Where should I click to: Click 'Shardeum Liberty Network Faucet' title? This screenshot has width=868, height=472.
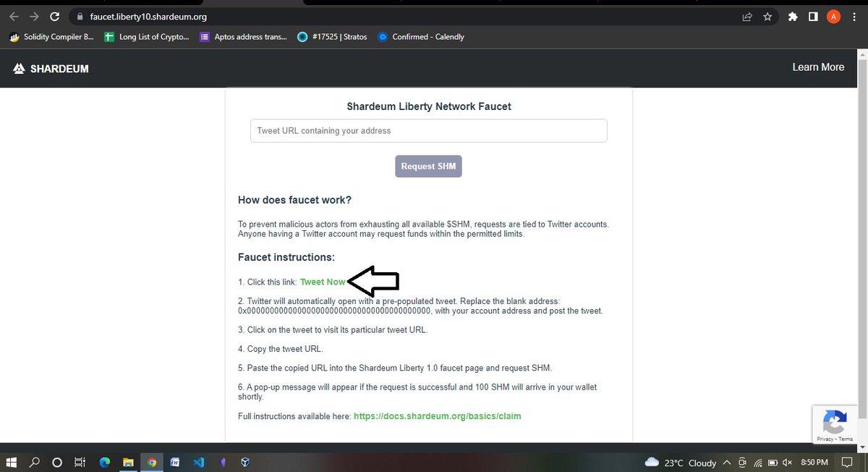[x=429, y=106]
